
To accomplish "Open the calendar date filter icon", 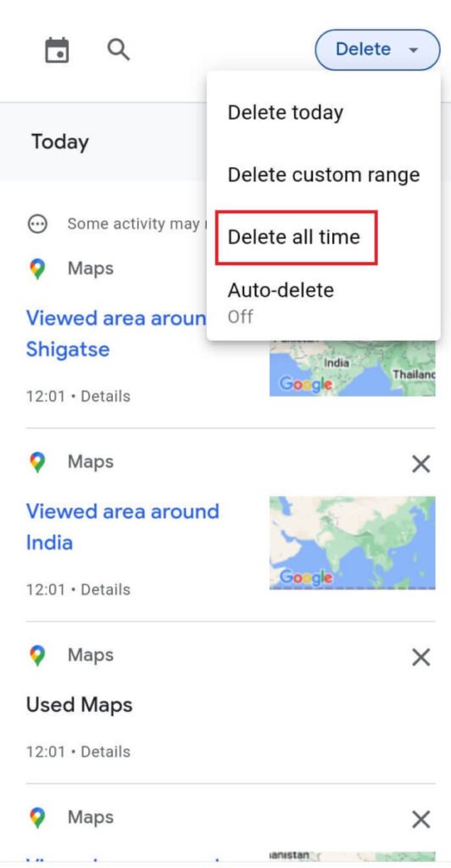I will pos(57,50).
